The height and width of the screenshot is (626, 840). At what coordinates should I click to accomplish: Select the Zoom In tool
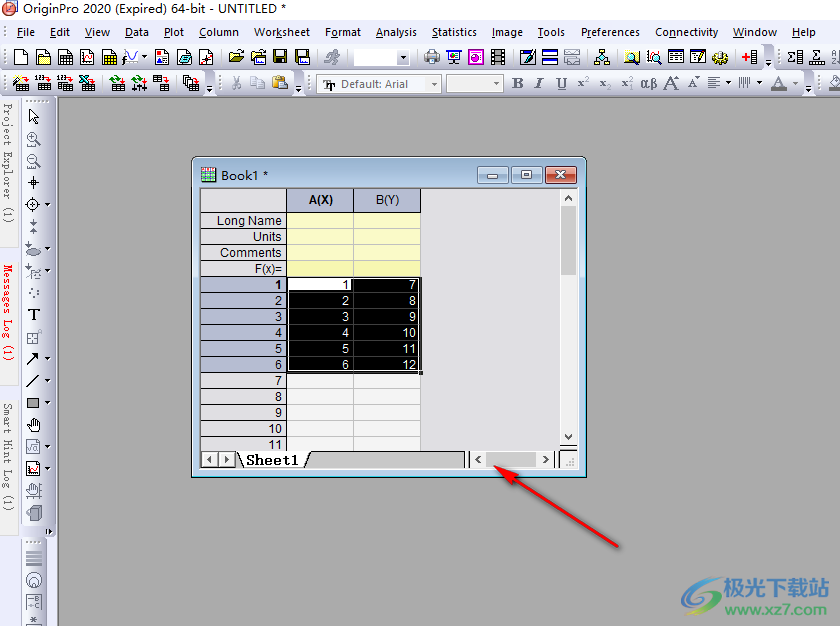coord(33,139)
